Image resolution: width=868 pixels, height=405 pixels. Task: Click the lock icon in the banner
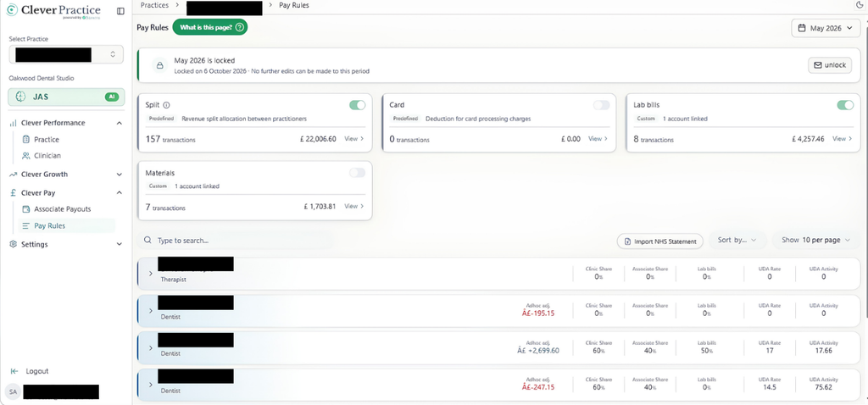[x=160, y=65]
